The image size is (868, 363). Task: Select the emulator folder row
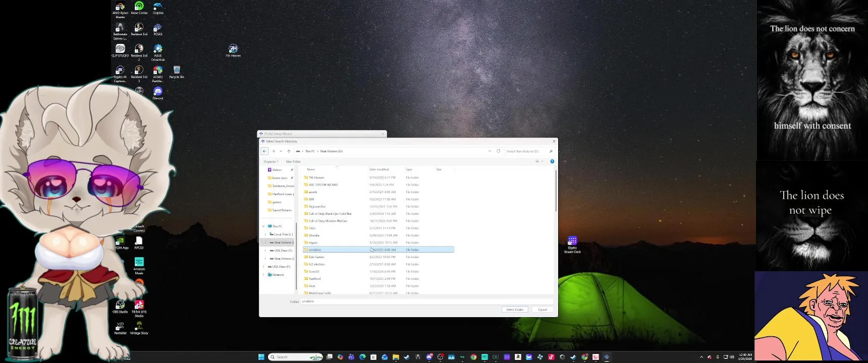pos(378,250)
